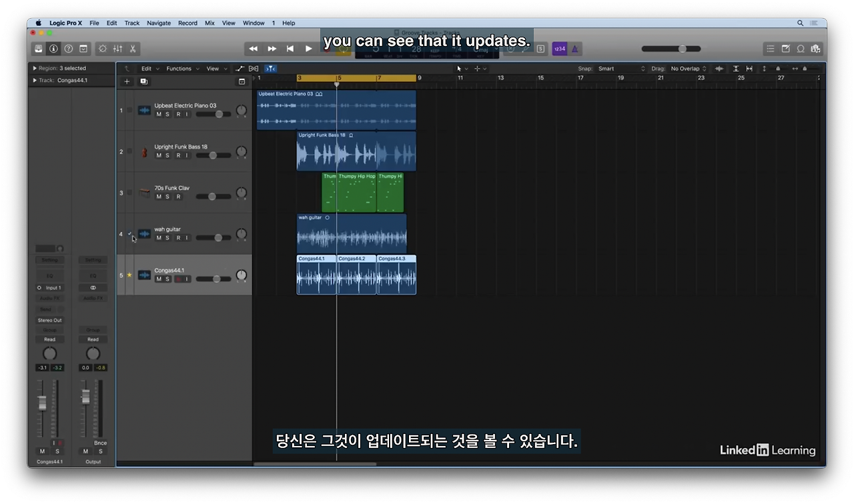
Task: Adjust the master volume slider
Action: click(671, 49)
